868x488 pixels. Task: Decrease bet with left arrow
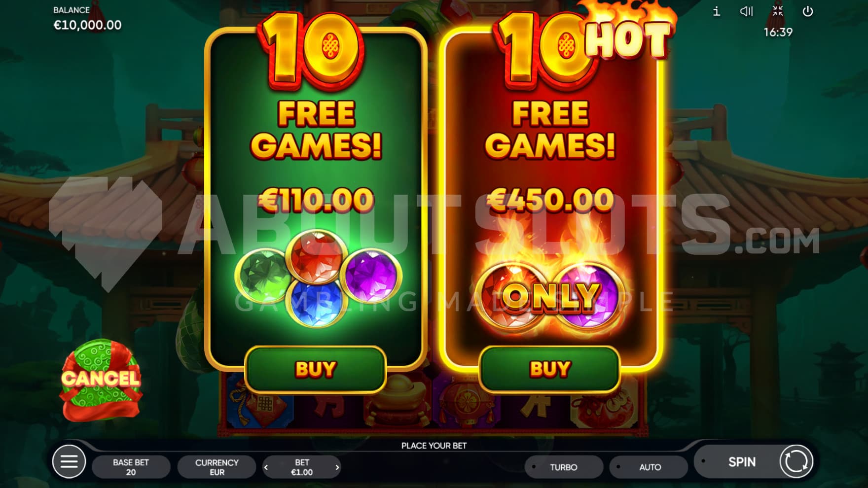[x=266, y=467]
